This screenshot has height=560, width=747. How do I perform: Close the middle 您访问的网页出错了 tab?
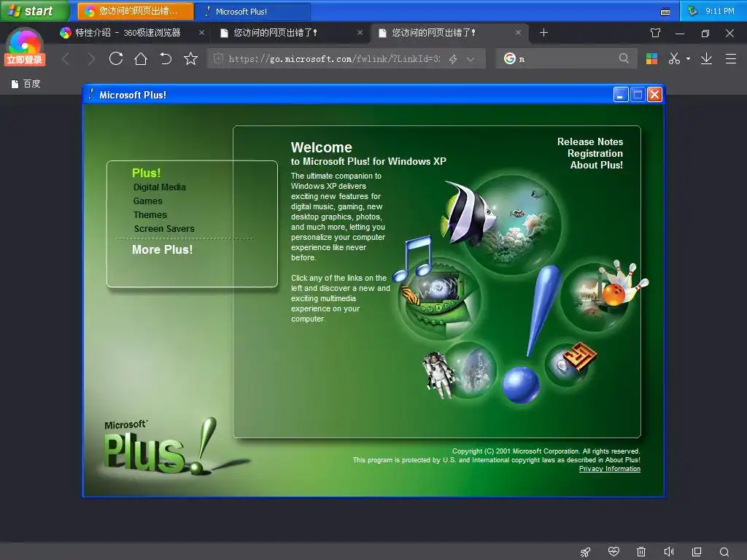(360, 32)
